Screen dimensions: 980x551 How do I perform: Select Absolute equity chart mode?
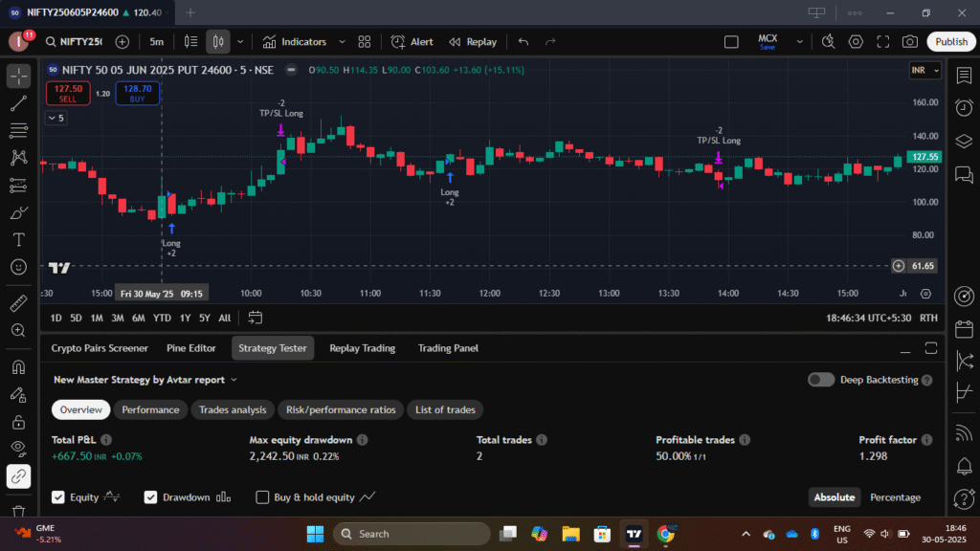835,497
